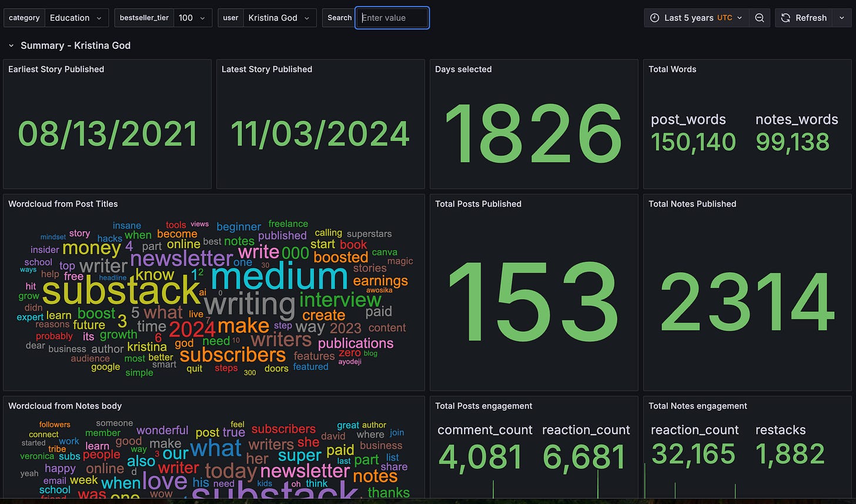
Task: Click the Total Notes Published panel title
Action: pos(692,204)
